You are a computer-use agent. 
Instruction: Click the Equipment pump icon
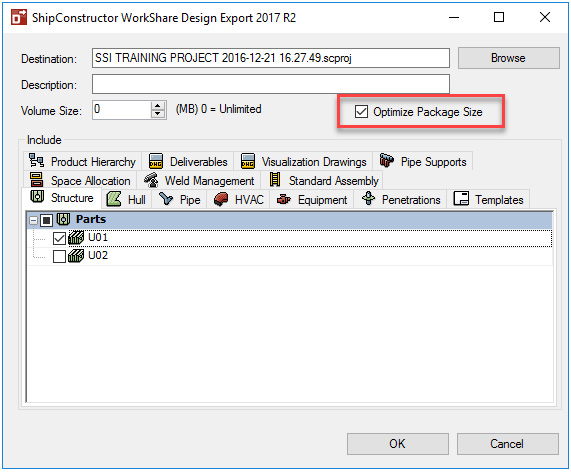[284, 199]
